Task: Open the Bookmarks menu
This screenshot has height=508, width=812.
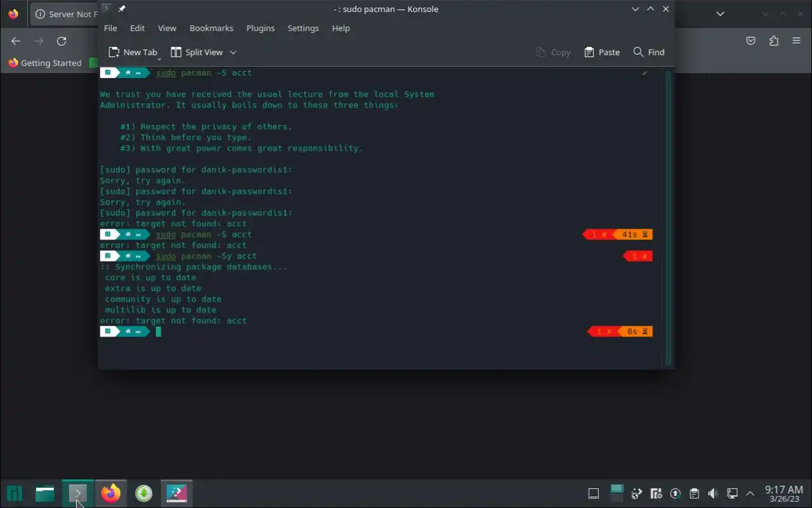Action: point(211,28)
